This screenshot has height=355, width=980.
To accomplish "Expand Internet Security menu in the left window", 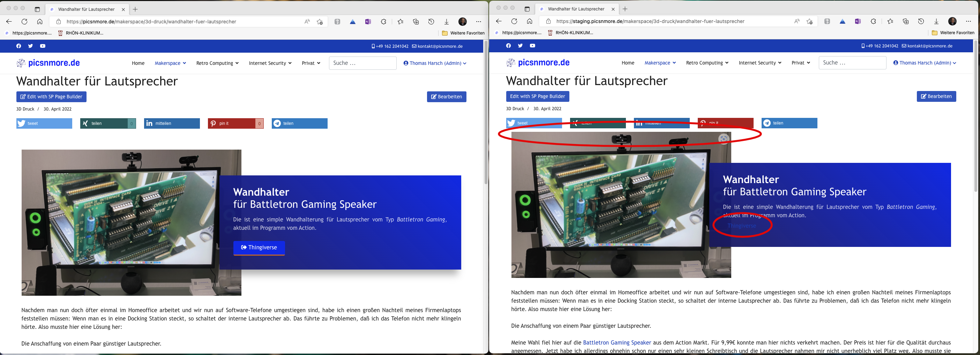I will pos(270,63).
